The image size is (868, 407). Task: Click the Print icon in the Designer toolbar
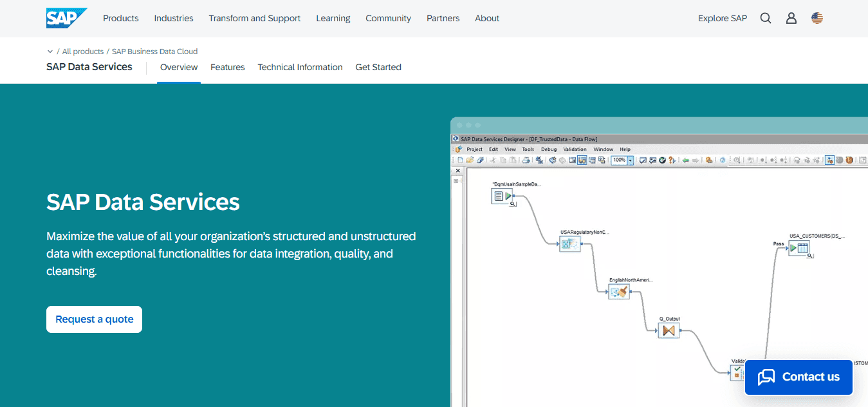pyautogui.click(x=527, y=160)
